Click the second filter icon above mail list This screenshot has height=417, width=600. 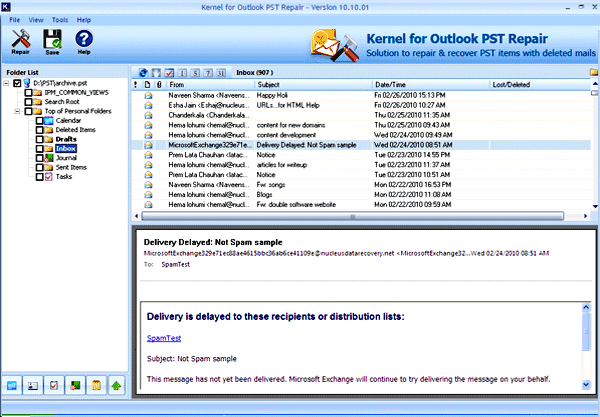pos(156,73)
